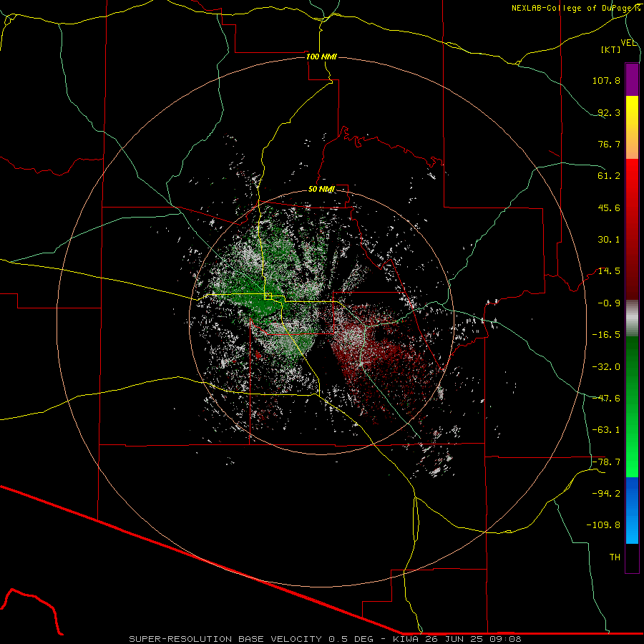Click the TH label at legend bottom

coord(615,557)
